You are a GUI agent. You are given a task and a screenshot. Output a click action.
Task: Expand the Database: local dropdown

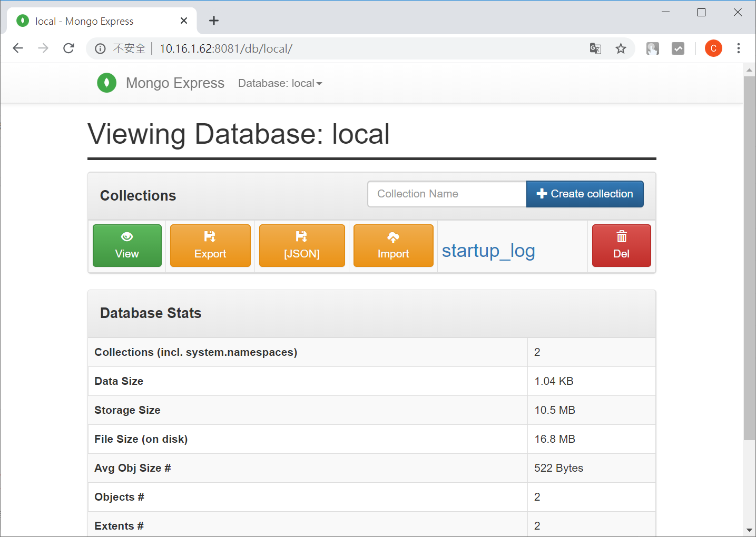point(280,83)
